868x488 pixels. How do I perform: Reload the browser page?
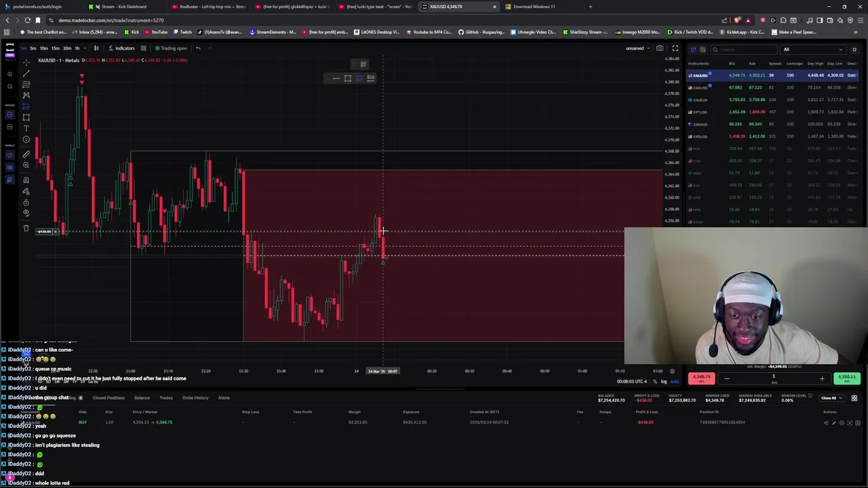click(27, 20)
